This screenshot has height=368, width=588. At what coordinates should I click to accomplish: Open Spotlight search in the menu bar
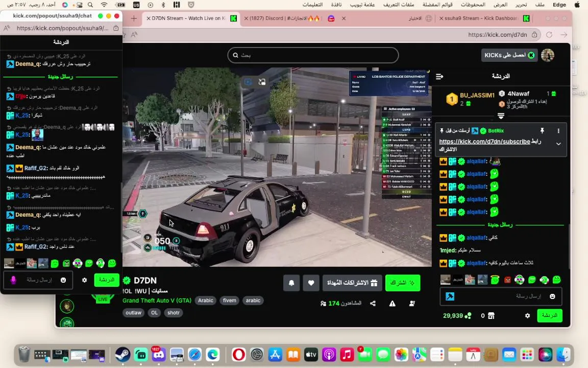coord(90,5)
